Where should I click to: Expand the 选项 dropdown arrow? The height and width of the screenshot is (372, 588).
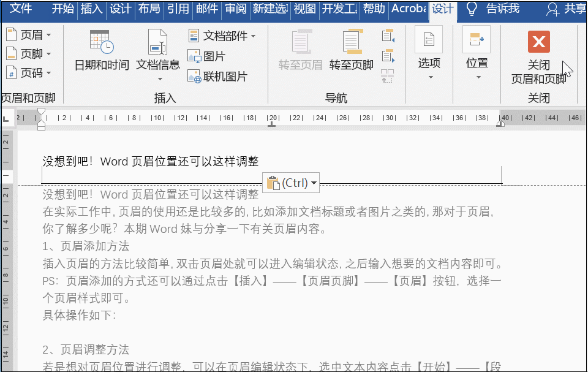pos(431,77)
